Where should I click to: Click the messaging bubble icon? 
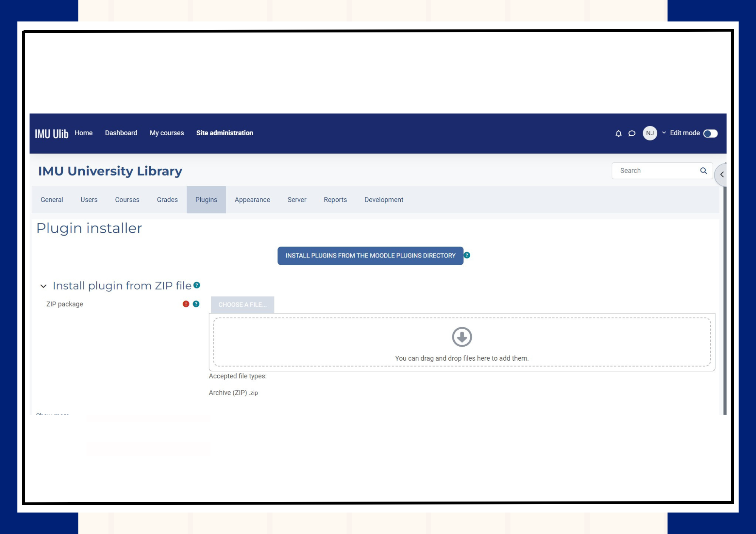[x=632, y=133]
